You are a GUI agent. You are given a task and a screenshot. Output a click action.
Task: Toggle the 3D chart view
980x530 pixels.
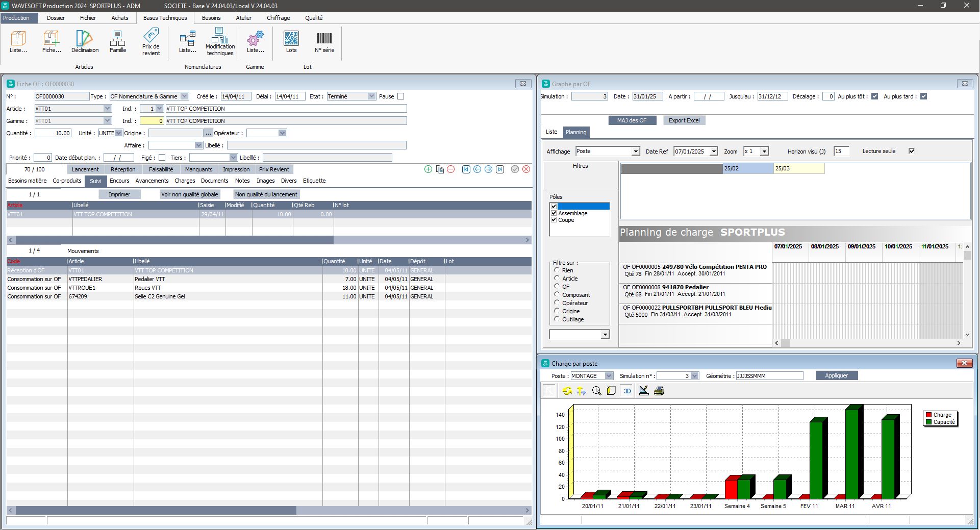627,391
